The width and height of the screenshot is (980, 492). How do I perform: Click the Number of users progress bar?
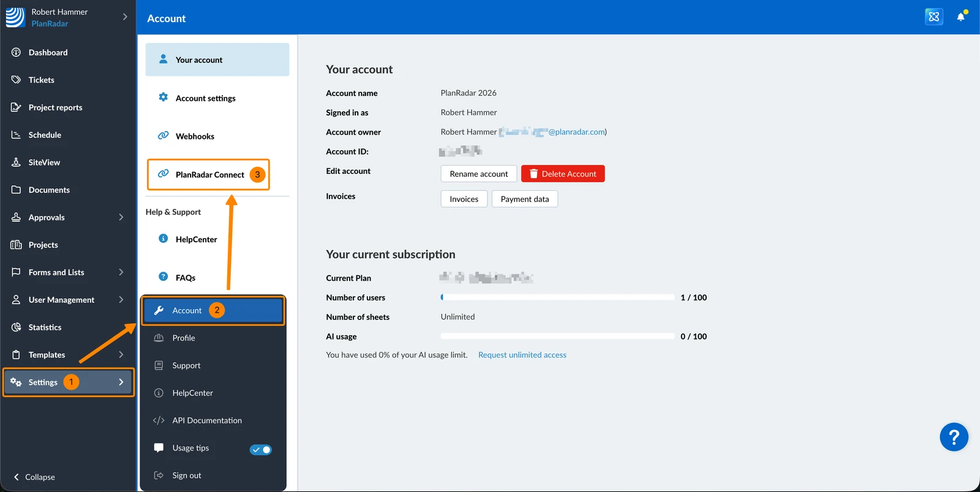557,297
